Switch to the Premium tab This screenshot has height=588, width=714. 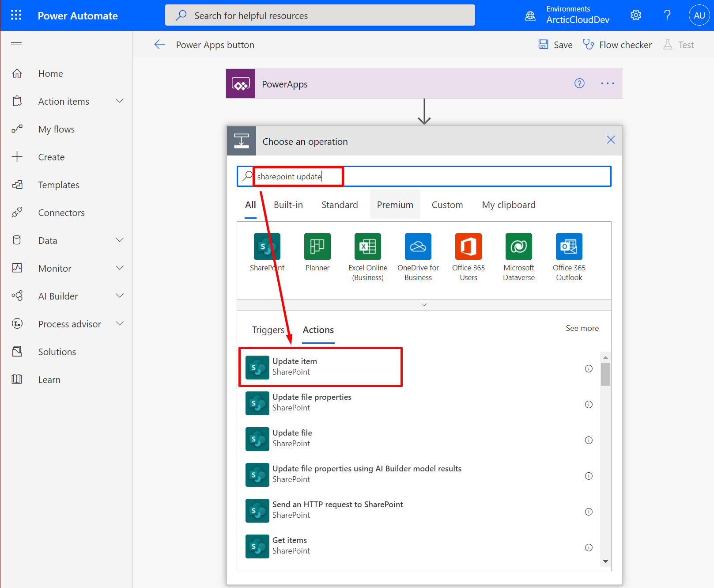point(395,205)
